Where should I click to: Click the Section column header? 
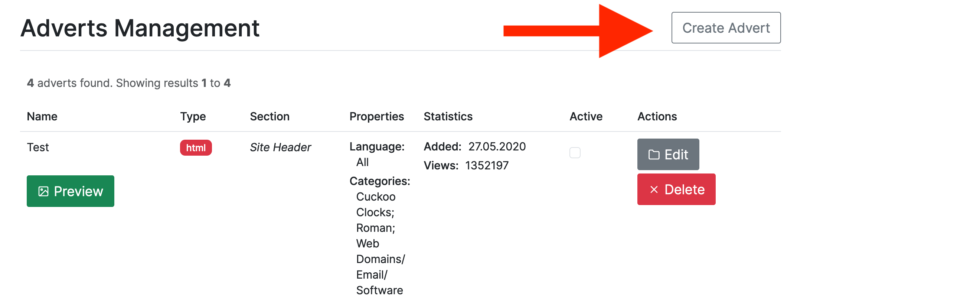tap(269, 117)
